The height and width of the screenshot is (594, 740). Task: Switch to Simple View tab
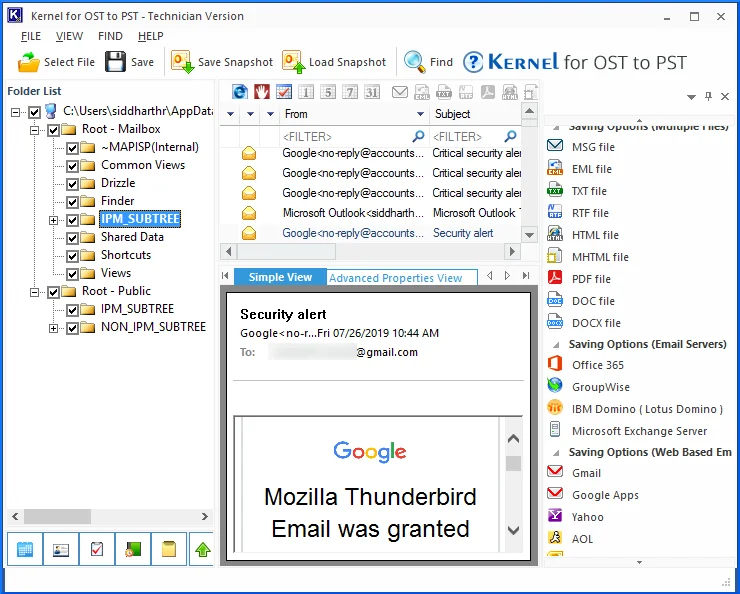pos(280,277)
